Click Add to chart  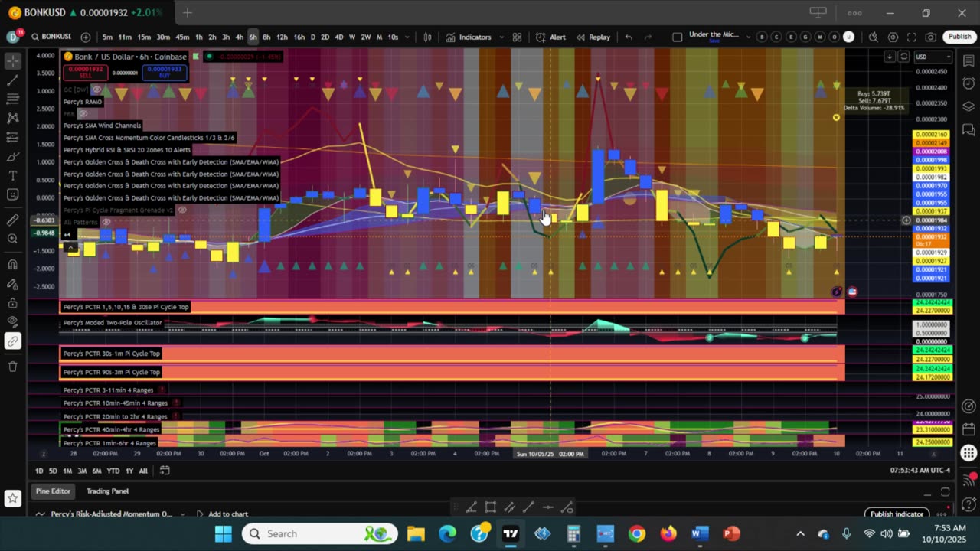(x=222, y=514)
